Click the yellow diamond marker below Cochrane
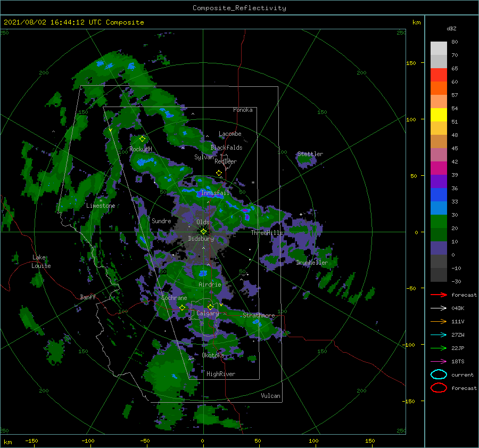This screenshot has width=479, height=448. tap(182, 308)
